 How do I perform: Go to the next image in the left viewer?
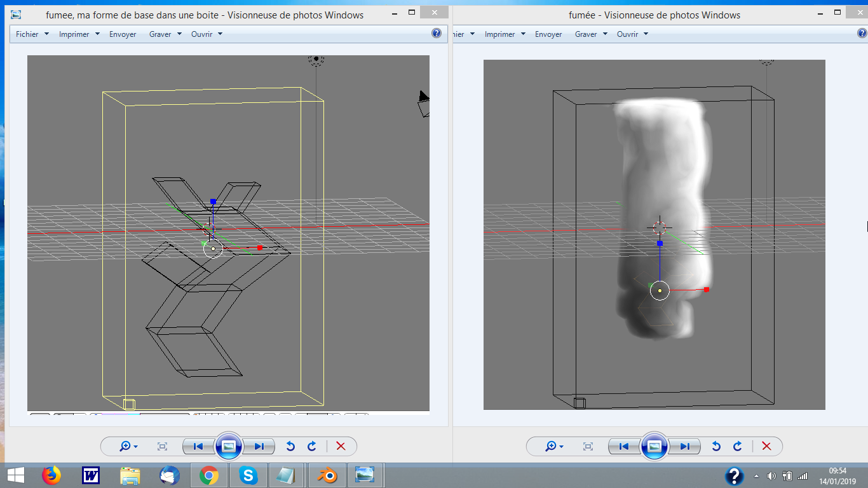[259, 446]
